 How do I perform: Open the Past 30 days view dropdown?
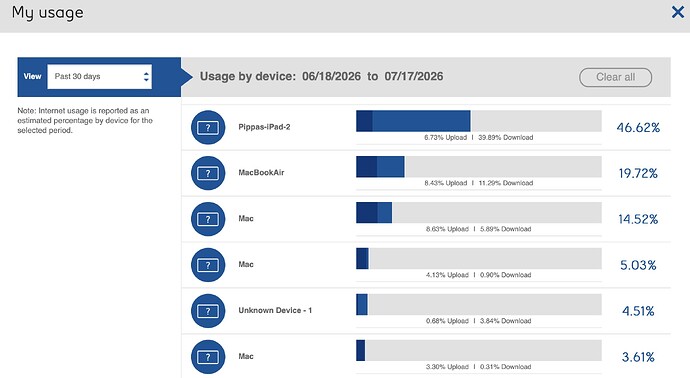tap(99, 77)
